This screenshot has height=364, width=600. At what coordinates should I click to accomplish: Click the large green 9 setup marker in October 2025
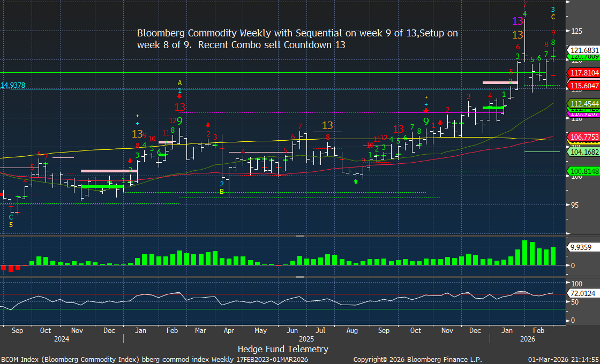(x=426, y=122)
